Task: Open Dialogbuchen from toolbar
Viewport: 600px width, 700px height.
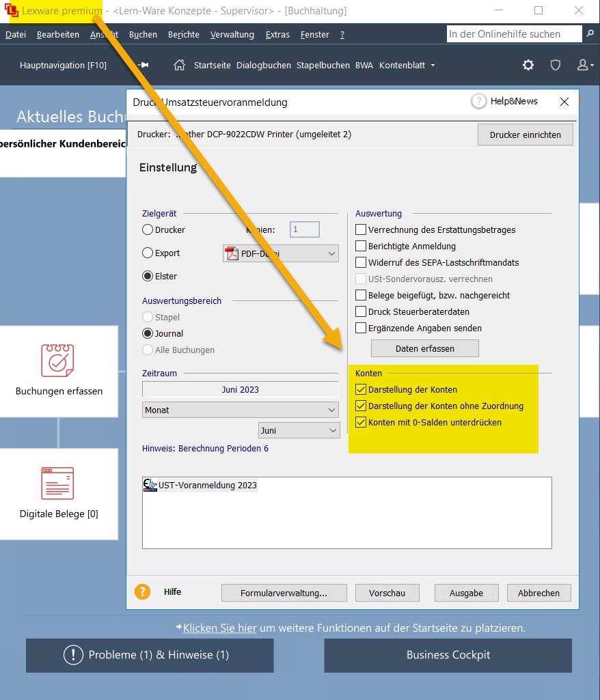Action: tap(264, 65)
